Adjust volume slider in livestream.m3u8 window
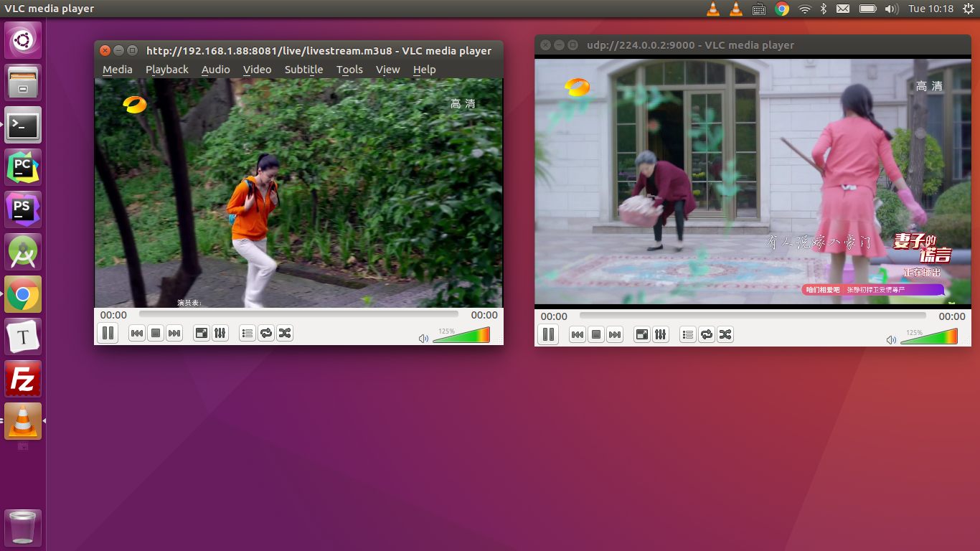Screen dimensions: 980x551 tap(461, 335)
